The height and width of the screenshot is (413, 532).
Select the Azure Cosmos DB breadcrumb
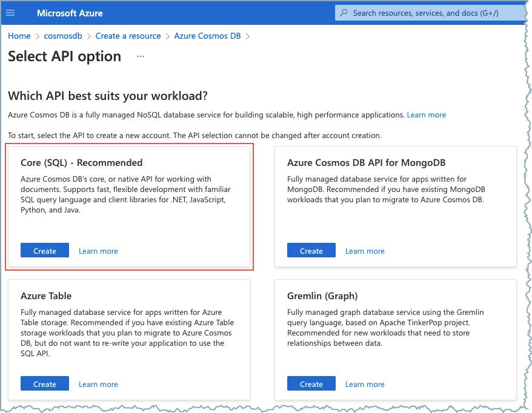207,36
